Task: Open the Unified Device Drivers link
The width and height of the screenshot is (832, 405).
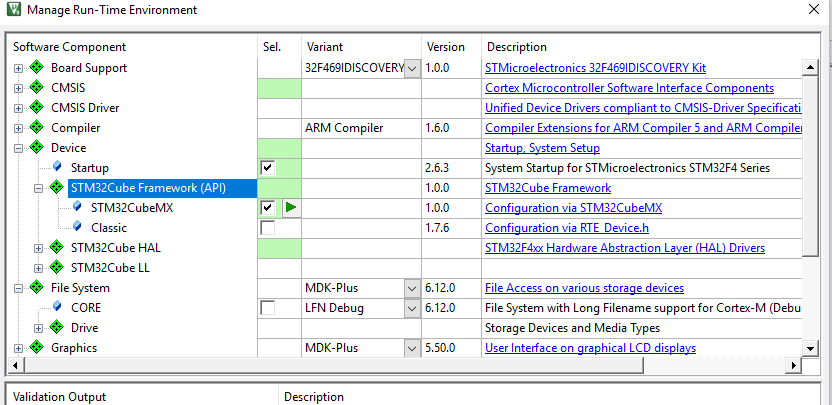Action: tap(643, 108)
